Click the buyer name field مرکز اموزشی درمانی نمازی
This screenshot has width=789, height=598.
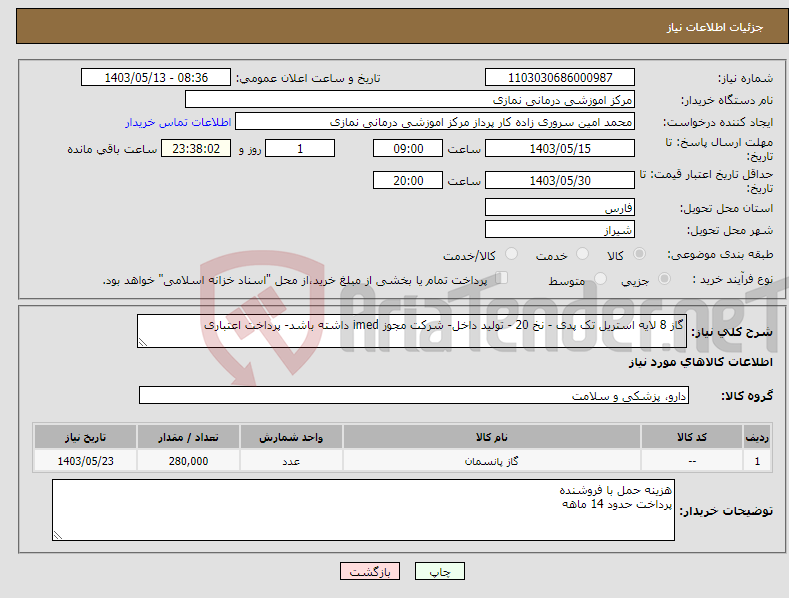pyautogui.click(x=410, y=100)
